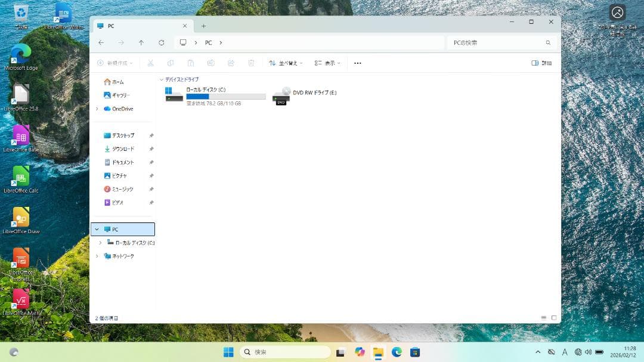Image resolution: width=644 pixels, height=362 pixels.
Task: Click the Paste icon in the toolbar
Action: click(x=190, y=63)
